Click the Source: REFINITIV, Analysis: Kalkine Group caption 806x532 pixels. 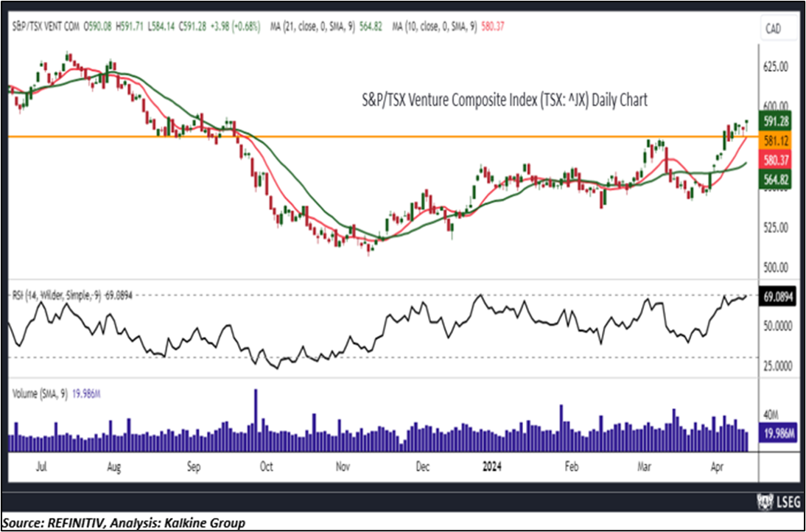[x=123, y=522]
